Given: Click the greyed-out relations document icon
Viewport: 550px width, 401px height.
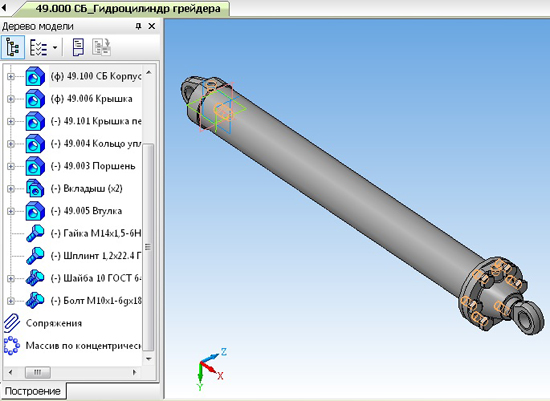Looking at the screenshot, I should (x=102, y=47).
